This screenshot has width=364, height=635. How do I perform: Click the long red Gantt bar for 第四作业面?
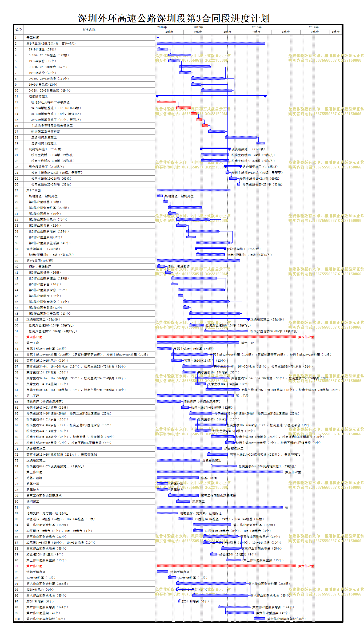(x=226, y=337)
